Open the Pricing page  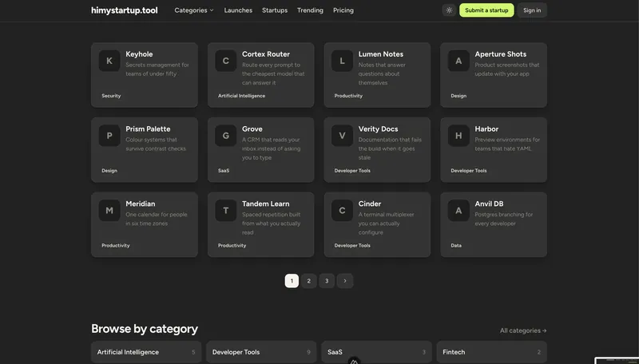tap(343, 10)
